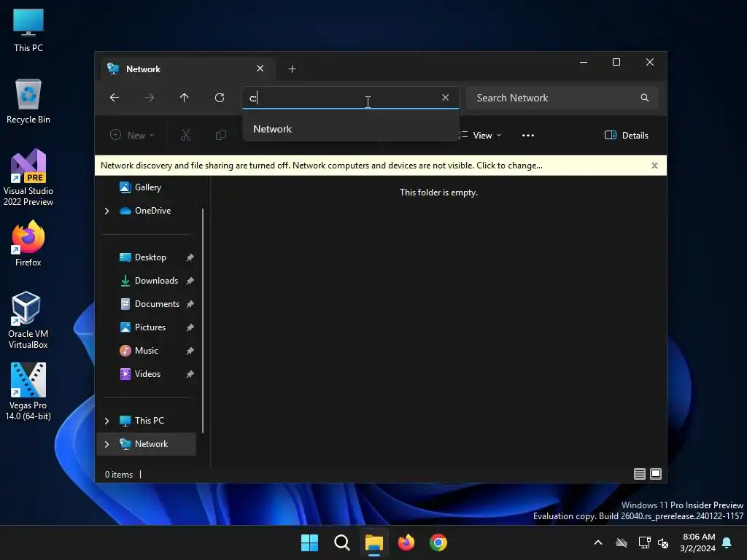Close the Network tab
The height and width of the screenshot is (560, 747).
260,69
